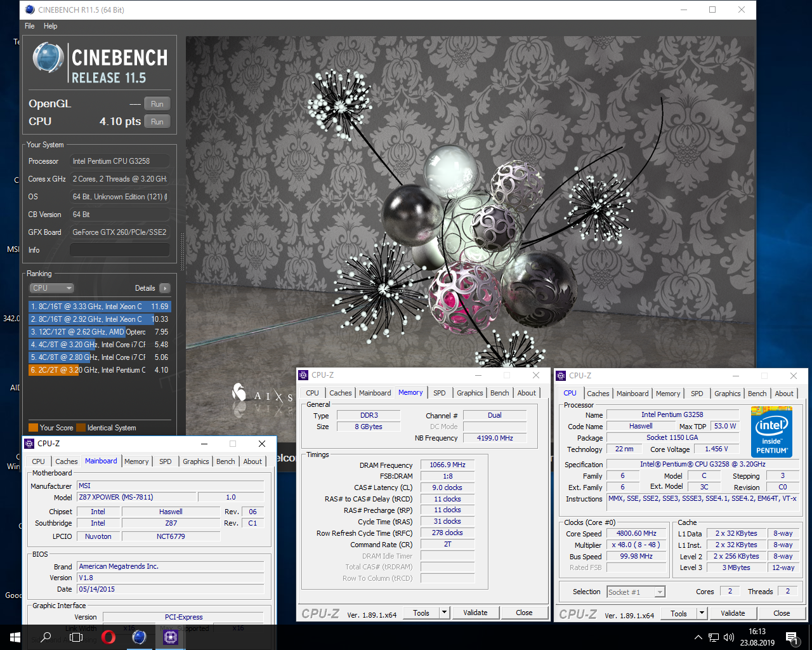Click Validate in Processor CPU-Z window
Viewport: 812px width, 650px height.
click(x=733, y=614)
